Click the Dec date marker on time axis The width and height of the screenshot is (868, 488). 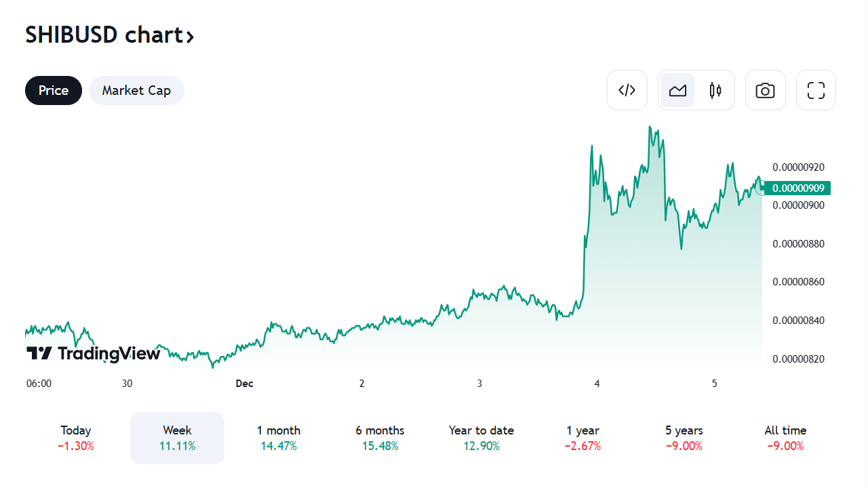244,384
